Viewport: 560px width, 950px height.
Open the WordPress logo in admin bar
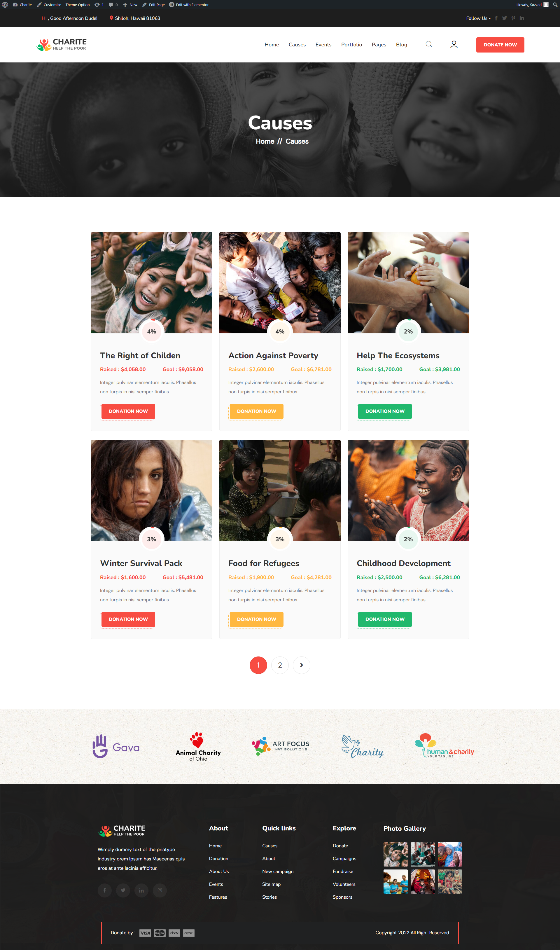[5, 5]
